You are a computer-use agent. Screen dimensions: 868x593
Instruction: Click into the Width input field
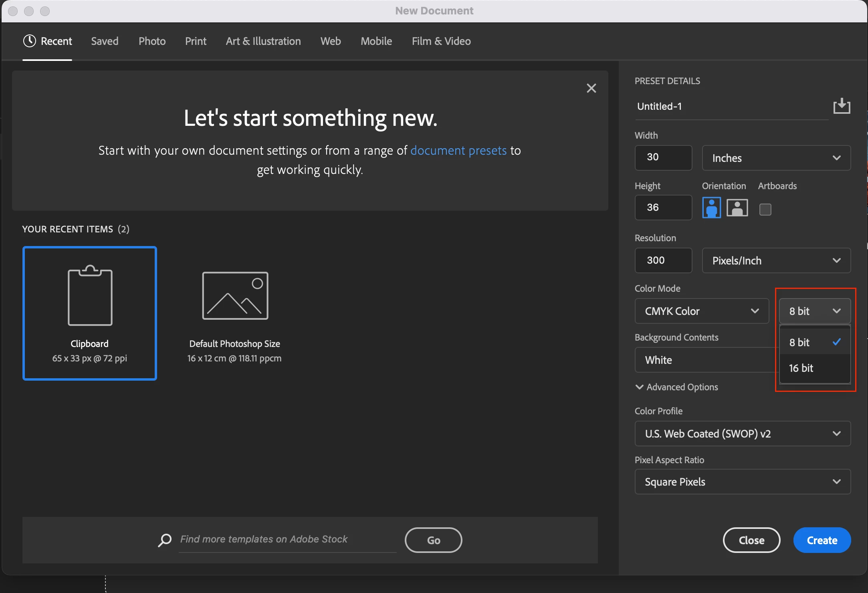pos(663,157)
